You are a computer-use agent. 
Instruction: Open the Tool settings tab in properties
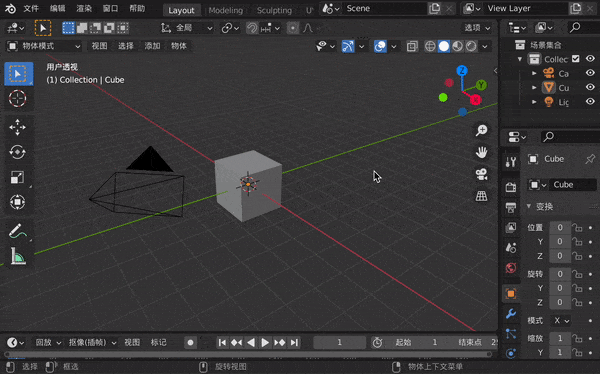pyautogui.click(x=511, y=162)
